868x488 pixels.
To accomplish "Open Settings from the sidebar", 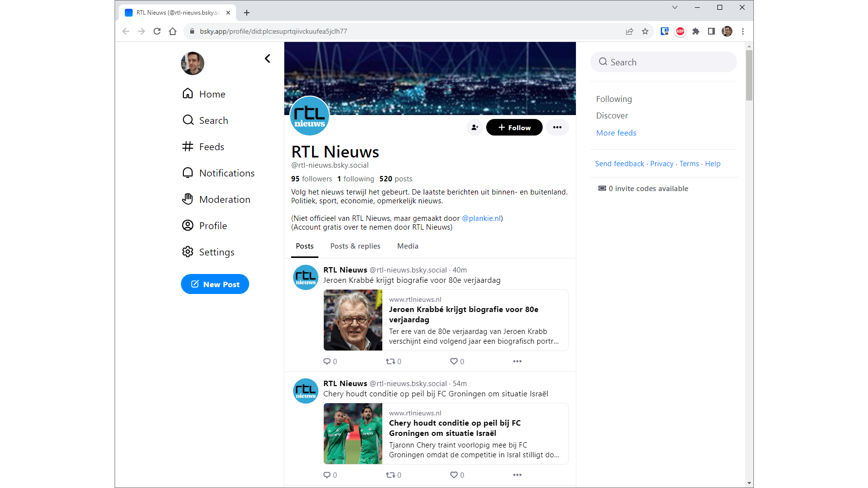I will (208, 252).
